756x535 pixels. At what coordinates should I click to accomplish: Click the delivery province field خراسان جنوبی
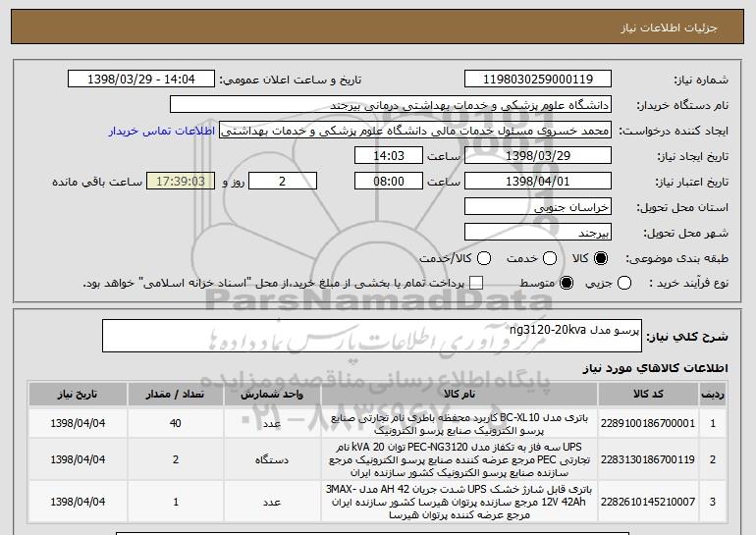click(x=538, y=207)
